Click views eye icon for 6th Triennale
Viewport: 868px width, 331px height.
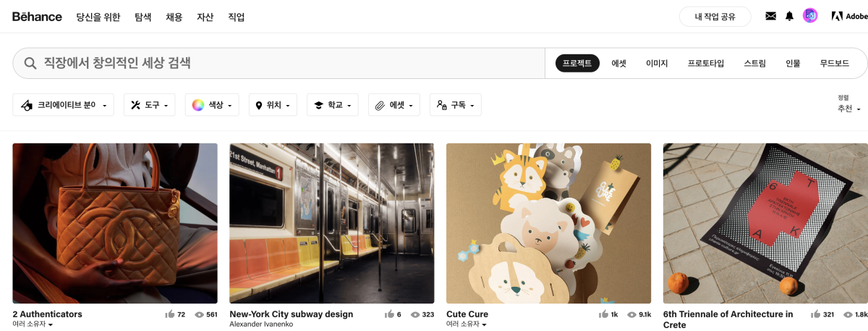pos(848,314)
